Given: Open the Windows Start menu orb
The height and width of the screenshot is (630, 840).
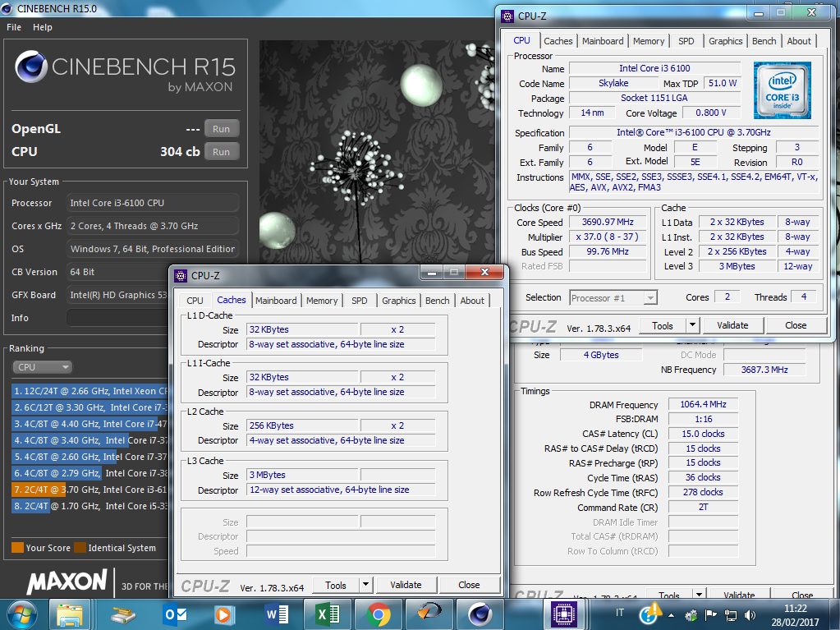Looking at the screenshot, I should (22, 614).
